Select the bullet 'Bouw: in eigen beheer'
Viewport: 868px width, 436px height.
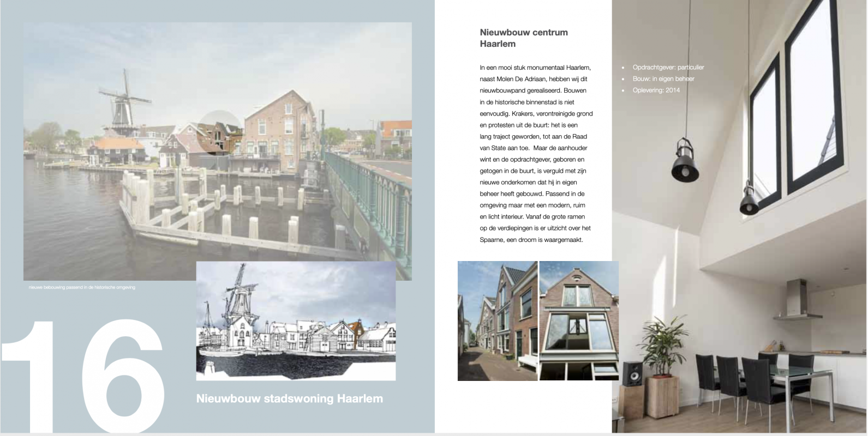click(x=663, y=79)
